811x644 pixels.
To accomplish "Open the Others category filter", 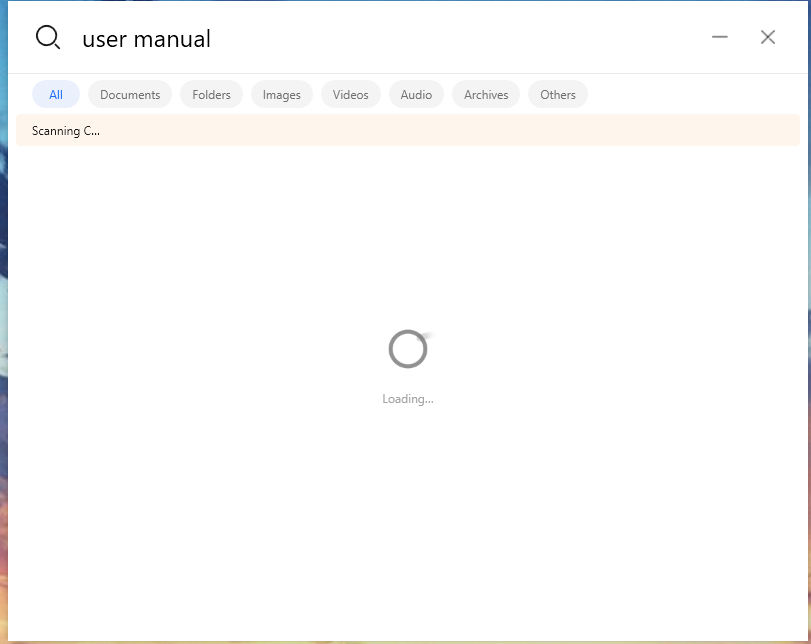I will click(558, 95).
